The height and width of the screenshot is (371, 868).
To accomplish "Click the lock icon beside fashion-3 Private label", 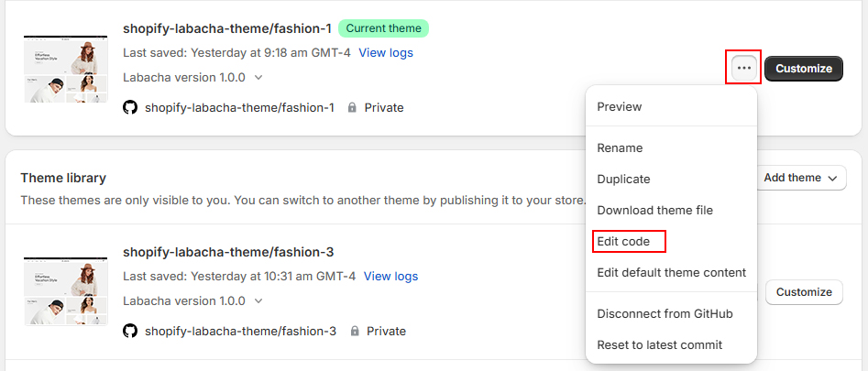I will (x=355, y=332).
